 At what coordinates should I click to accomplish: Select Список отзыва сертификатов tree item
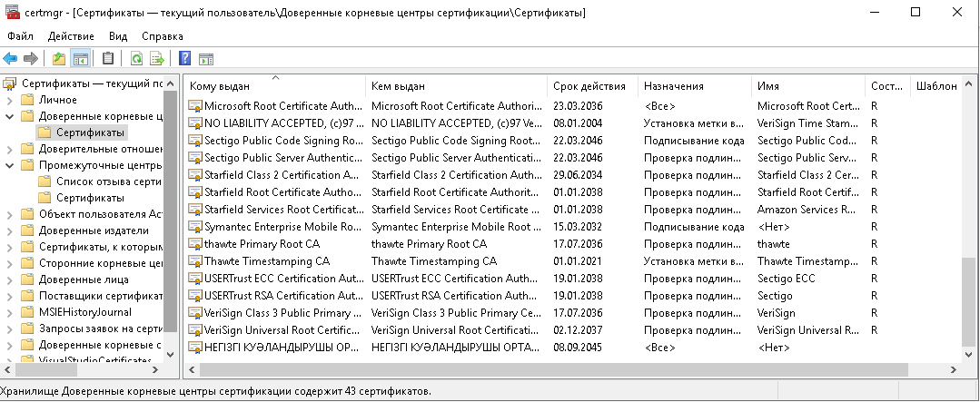pyautogui.click(x=109, y=181)
